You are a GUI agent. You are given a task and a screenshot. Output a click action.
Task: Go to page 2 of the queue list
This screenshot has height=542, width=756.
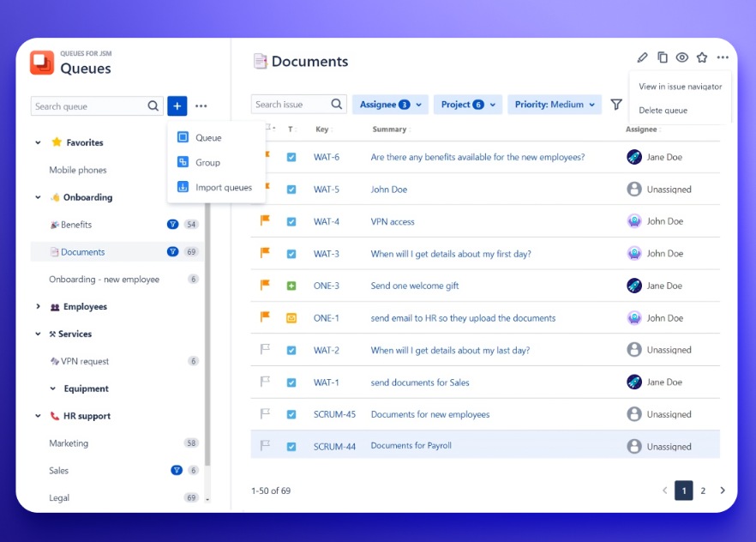[x=703, y=490]
